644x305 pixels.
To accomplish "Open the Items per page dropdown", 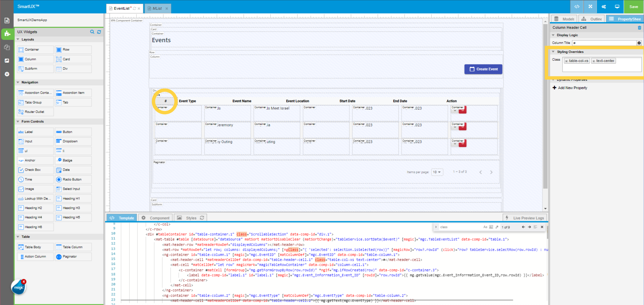I will tap(437, 172).
